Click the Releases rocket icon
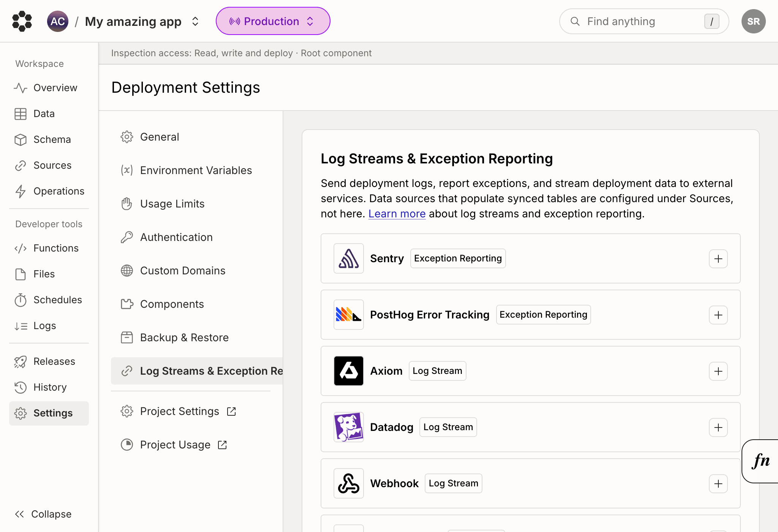This screenshot has height=532, width=778. tap(21, 362)
